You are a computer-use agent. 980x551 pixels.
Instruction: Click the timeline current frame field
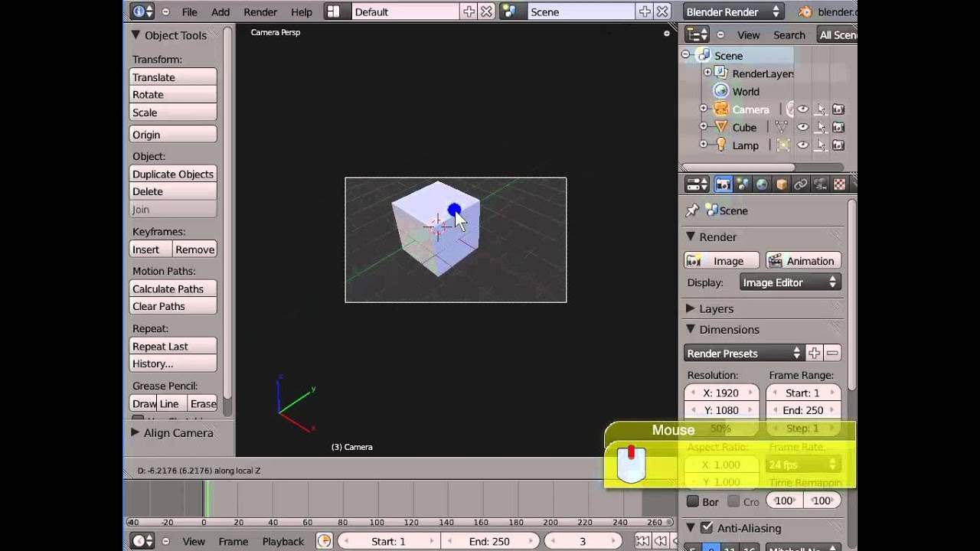click(583, 541)
